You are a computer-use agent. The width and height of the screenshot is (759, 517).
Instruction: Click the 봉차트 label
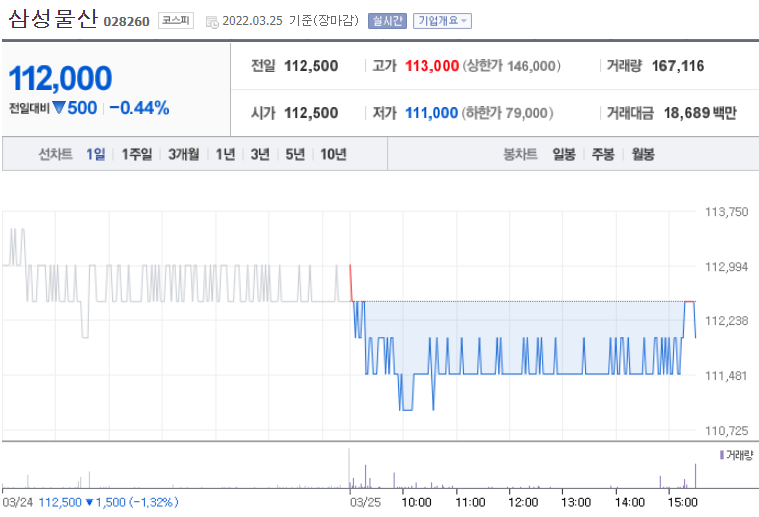[520, 154]
